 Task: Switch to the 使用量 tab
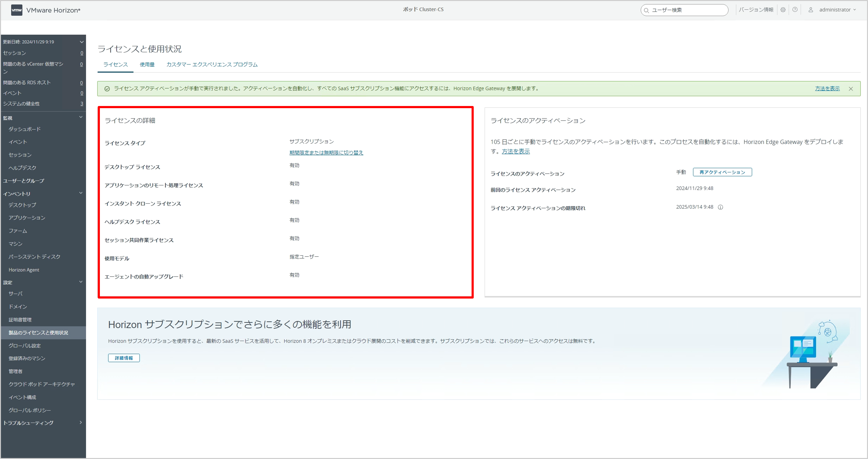coord(147,64)
